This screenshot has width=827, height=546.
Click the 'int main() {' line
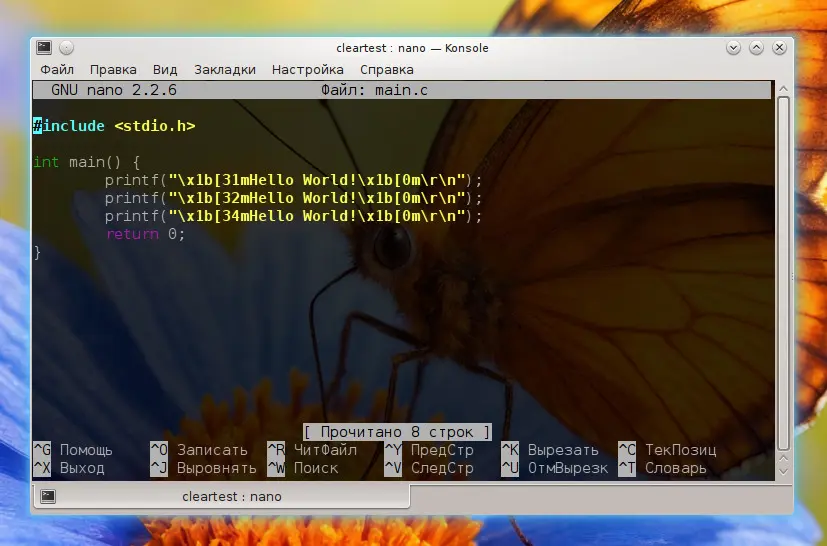[86, 162]
